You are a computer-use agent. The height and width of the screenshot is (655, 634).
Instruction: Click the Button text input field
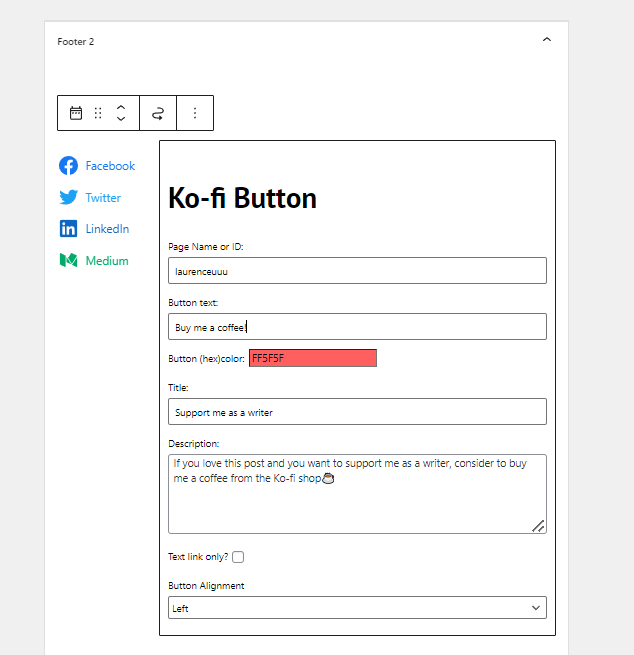357,327
